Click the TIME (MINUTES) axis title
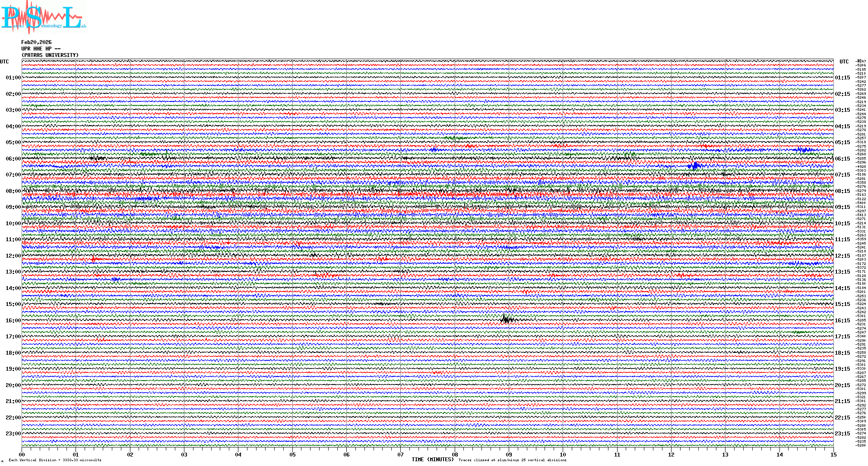 click(432, 460)
